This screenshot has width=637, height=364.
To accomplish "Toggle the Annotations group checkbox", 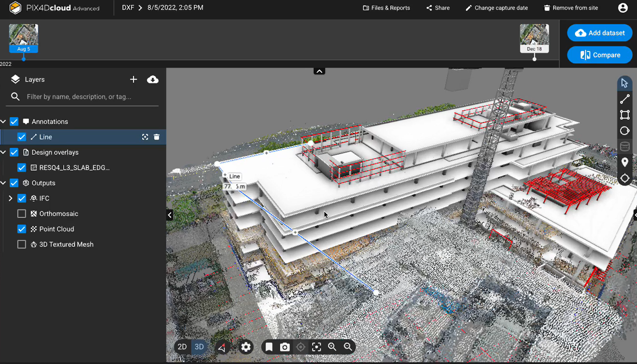I will [14, 122].
